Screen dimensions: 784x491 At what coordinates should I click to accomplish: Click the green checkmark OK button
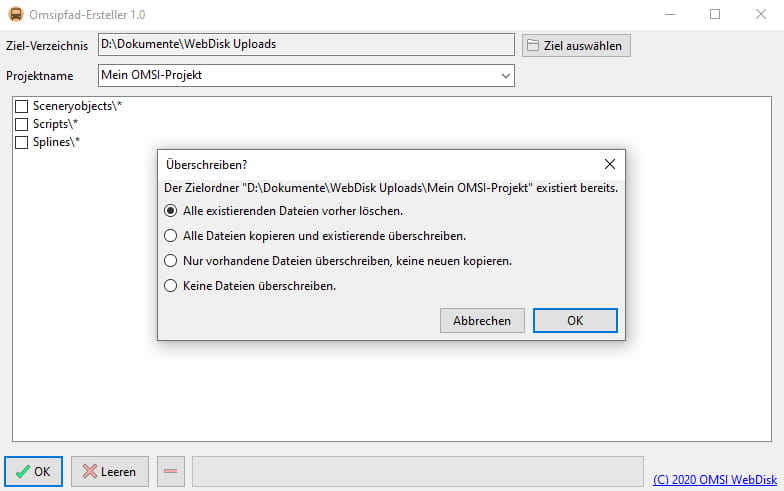coord(34,471)
